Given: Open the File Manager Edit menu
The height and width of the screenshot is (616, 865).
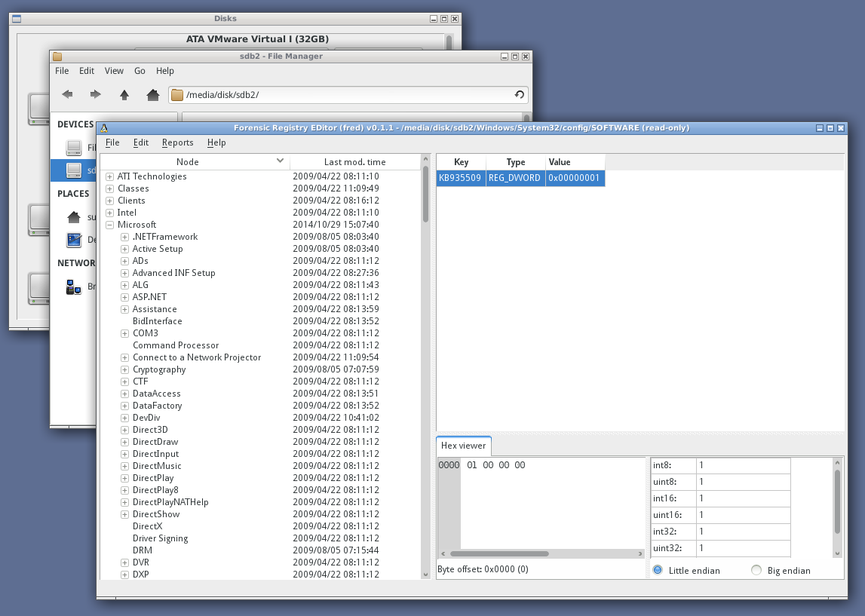Looking at the screenshot, I should click(87, 71).
